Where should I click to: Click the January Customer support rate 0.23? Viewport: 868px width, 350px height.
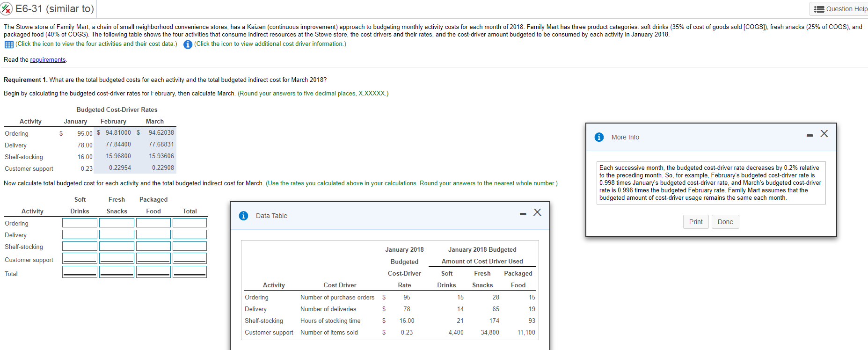point(87,168)
